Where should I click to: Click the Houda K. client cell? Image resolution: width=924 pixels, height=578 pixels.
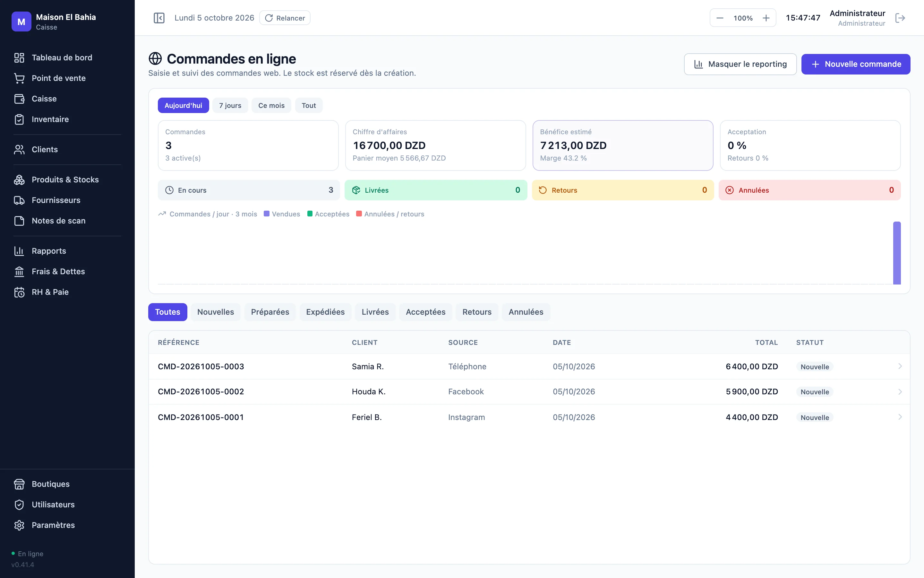click(368, 392)
